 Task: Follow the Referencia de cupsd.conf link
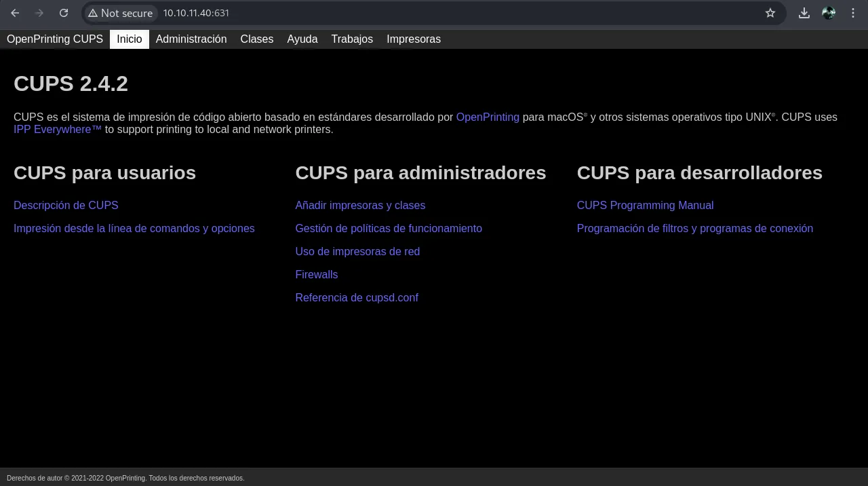click(x=357, y=297)
